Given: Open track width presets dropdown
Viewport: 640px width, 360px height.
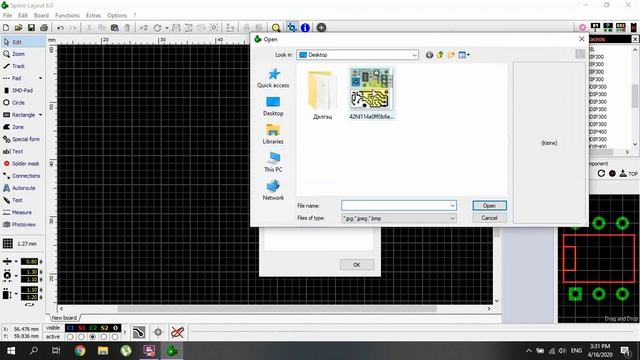Looking at the screenshot, I should tap(16, 261).
